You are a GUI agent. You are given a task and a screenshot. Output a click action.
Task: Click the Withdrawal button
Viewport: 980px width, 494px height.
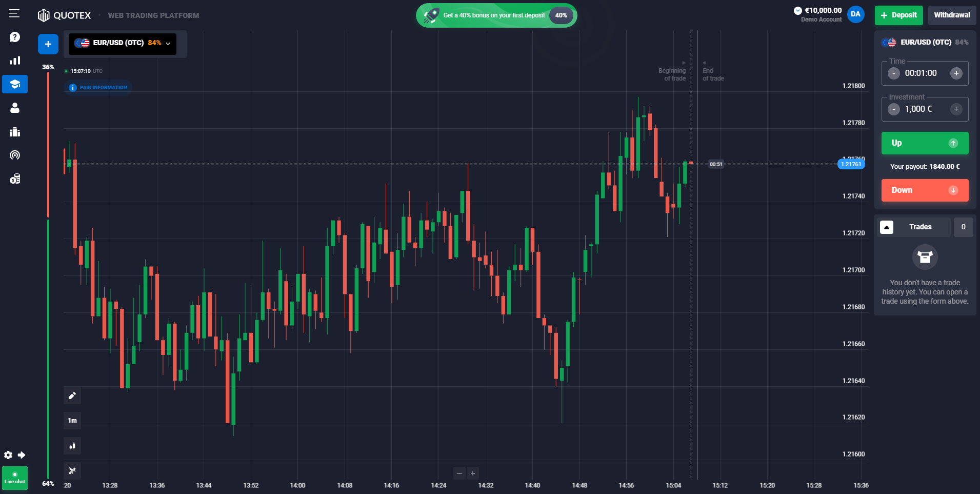(x=952, y=15)
